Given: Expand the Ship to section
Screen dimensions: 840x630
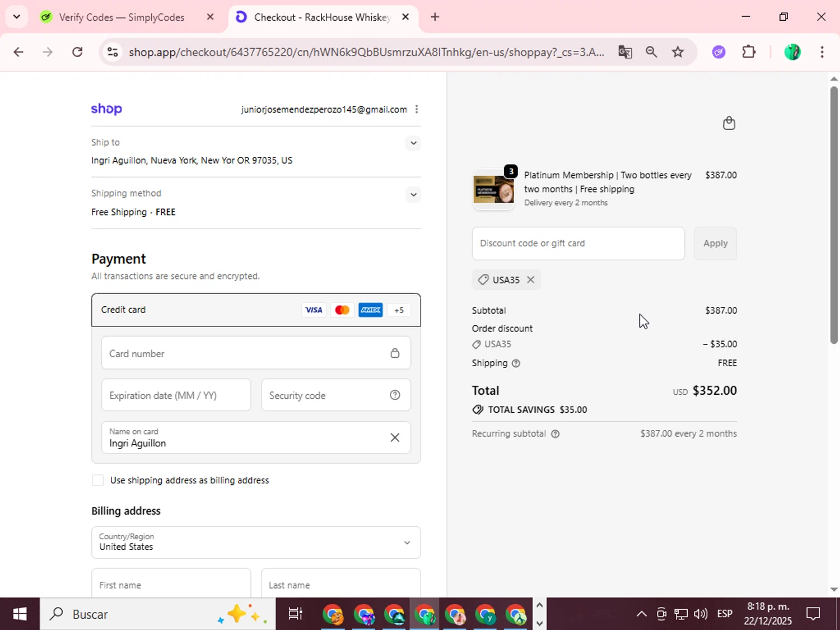Looking at the screenshot, I should [x=413, y=143].
